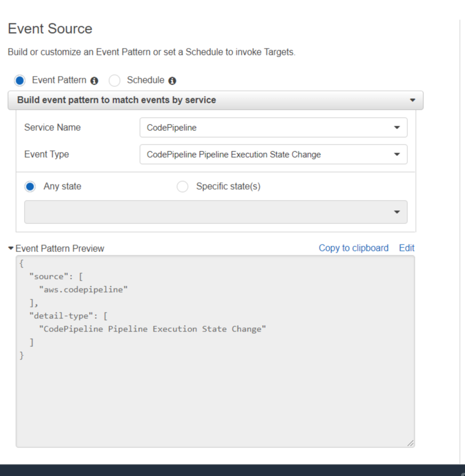Viewport: 465px width, 476px height.
Task: Click the info icon beside Event Pattern
Action: pyautogui.click(x=94, y=81)
